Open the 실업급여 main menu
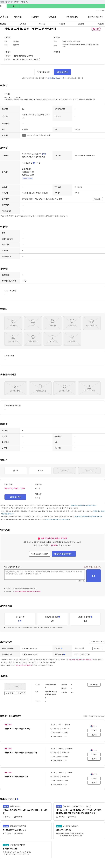Viewport: 105px width, 868px height. coord(52,17)
